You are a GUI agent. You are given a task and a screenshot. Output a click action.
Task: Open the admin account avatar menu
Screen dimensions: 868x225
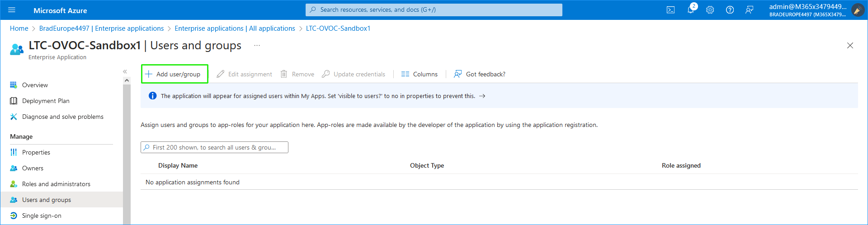coord(858,10)
